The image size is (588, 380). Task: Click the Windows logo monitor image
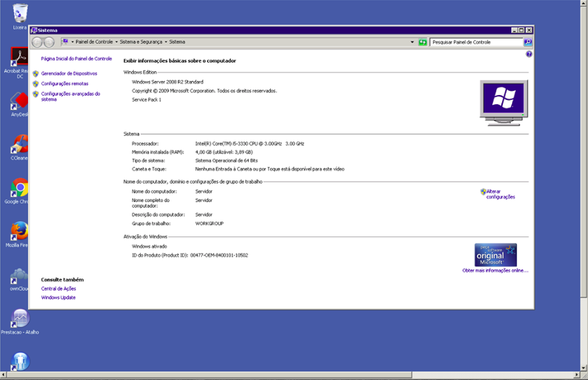click(x=504, y=103)
